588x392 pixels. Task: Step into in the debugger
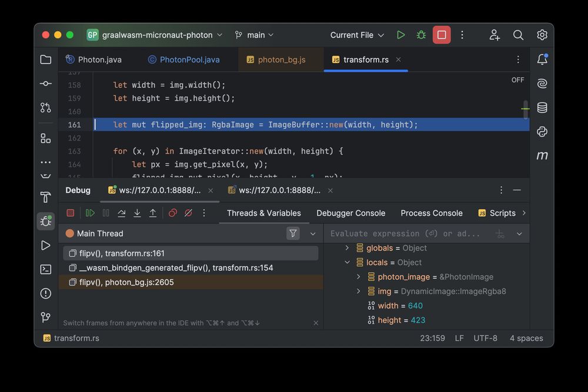[137, 213]
